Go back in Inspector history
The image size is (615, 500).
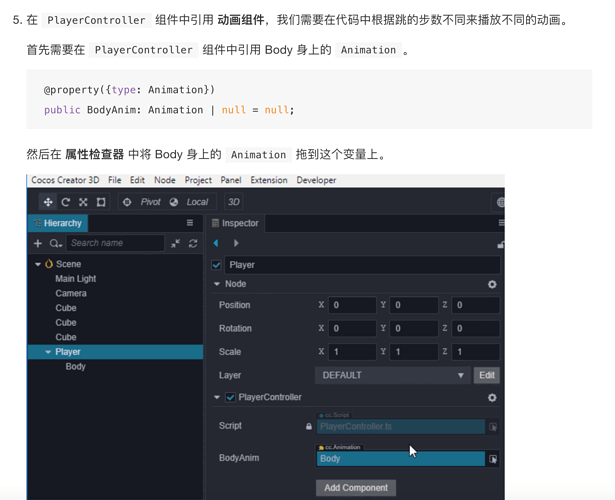pyautogui.click(x=216, y=243)
